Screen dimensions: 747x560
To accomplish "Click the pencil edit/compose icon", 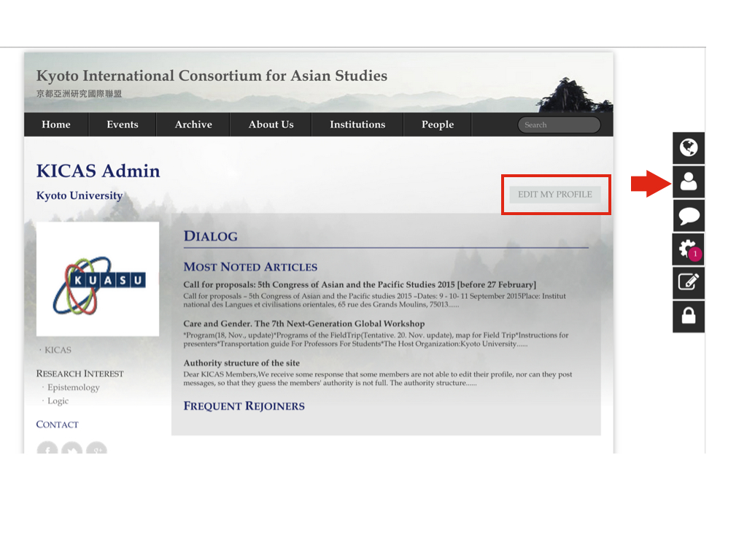I will pos(689,283).
